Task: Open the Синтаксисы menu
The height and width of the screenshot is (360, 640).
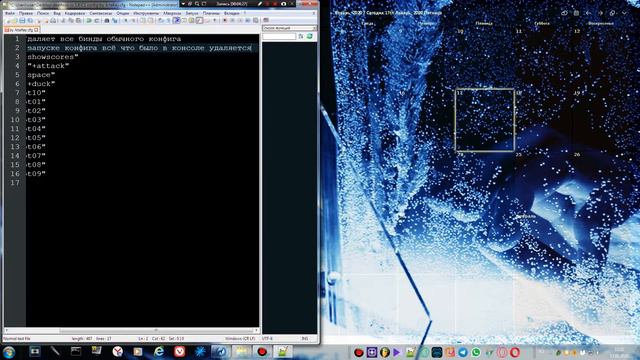Action: (x=101, y=13)
